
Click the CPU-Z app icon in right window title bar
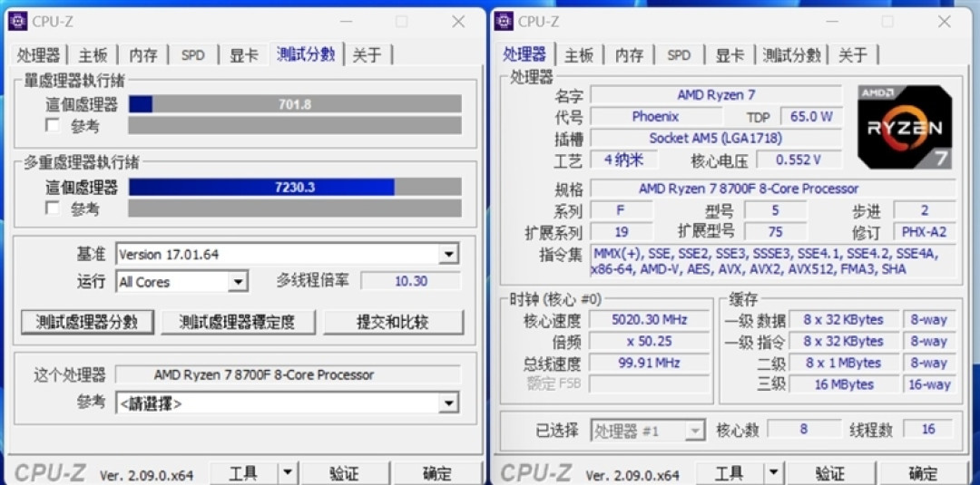coord(503,21)
